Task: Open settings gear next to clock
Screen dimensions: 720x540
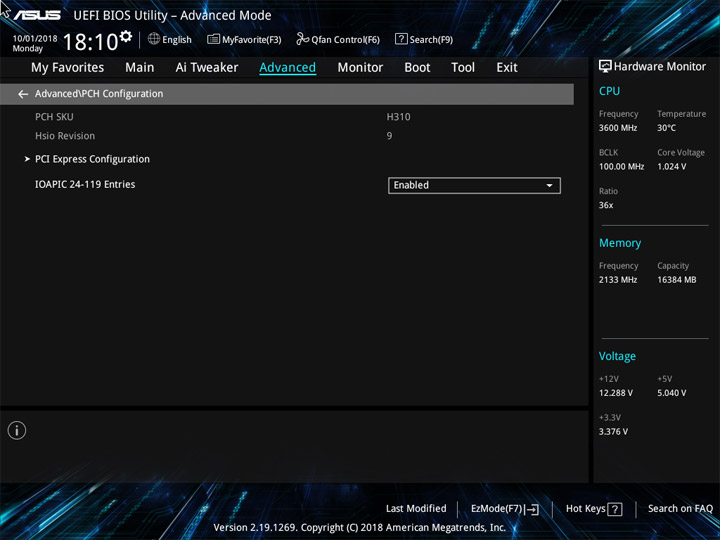Action: (126, 36)
